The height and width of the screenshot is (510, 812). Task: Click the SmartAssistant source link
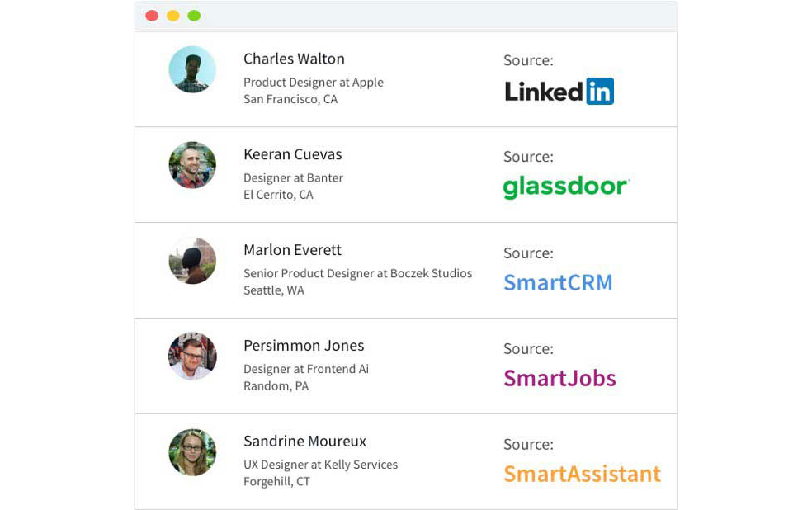(x=582, y=474)
